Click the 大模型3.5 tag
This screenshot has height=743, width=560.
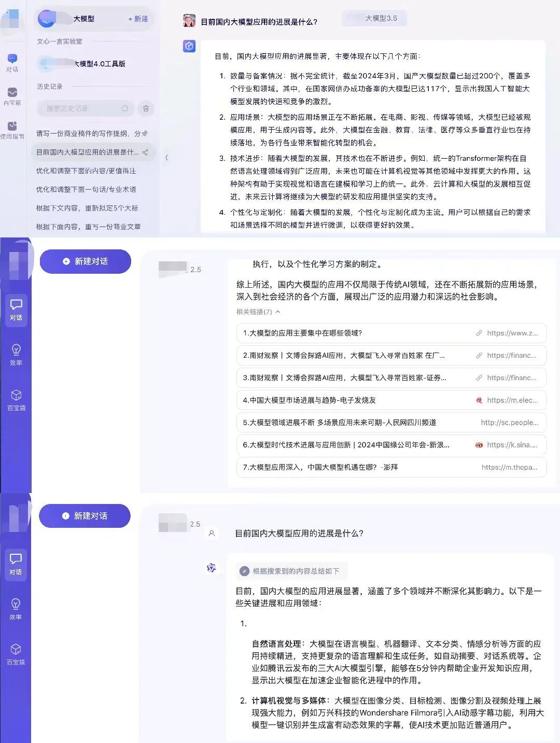375,18
